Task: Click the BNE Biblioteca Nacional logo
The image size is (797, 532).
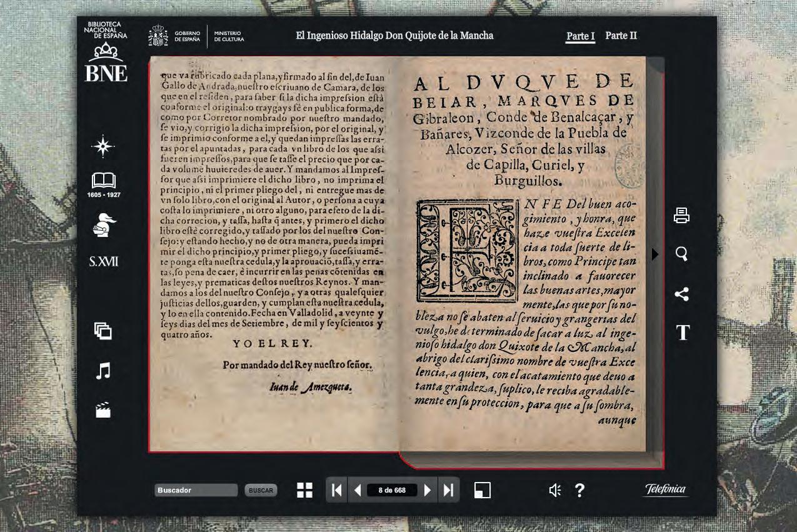Action: (106, 52)
